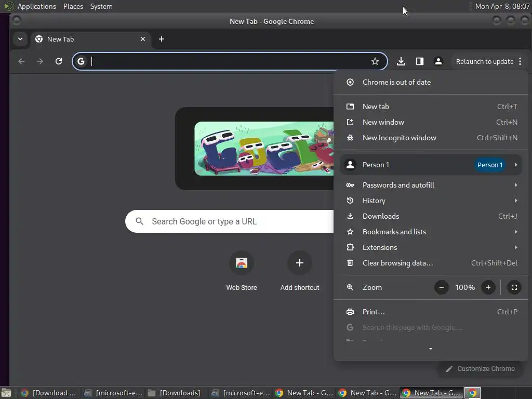Viewport: 532px width, 399px height.
Task: Increase zoom with the plus button
Action: pos(488,287)
